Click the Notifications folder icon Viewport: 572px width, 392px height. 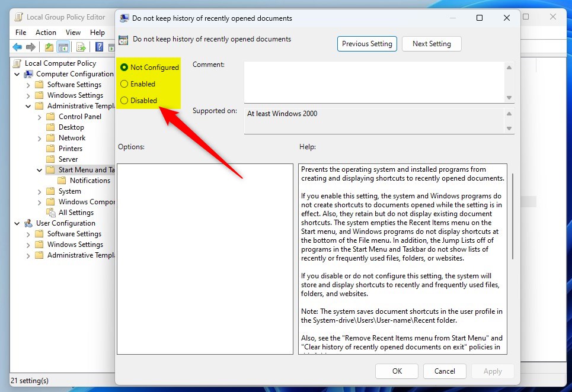[62, 181]
